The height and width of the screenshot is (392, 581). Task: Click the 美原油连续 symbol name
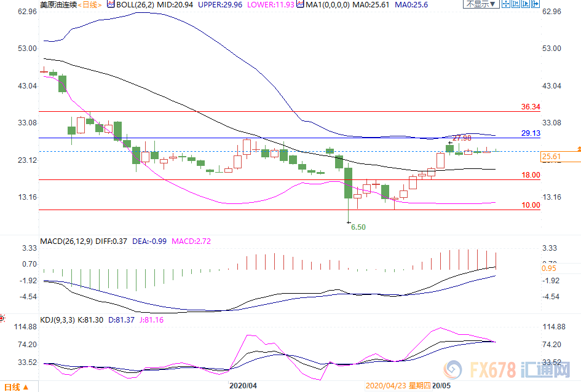coord(60,4)
